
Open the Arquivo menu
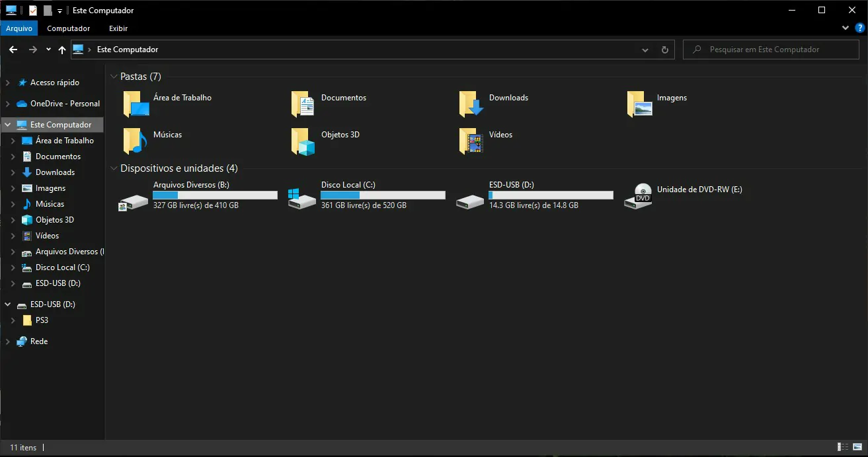(x=19, y=28)
